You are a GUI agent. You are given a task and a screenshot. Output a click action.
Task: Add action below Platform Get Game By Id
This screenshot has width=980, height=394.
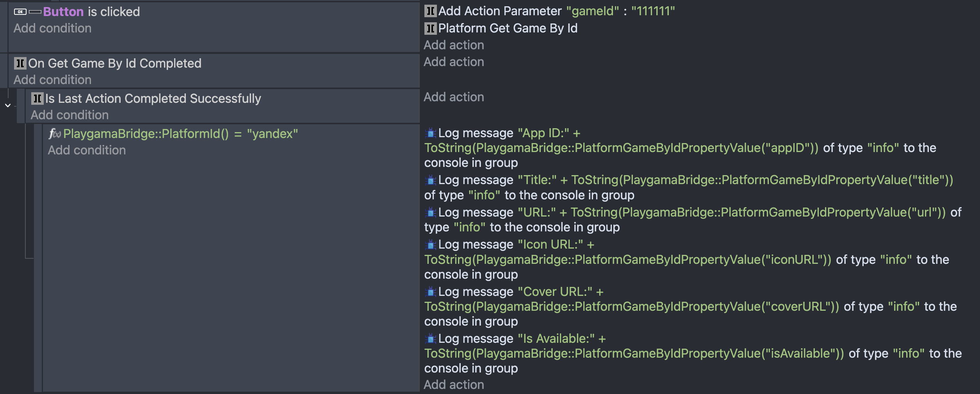click(x=454, y=45)
